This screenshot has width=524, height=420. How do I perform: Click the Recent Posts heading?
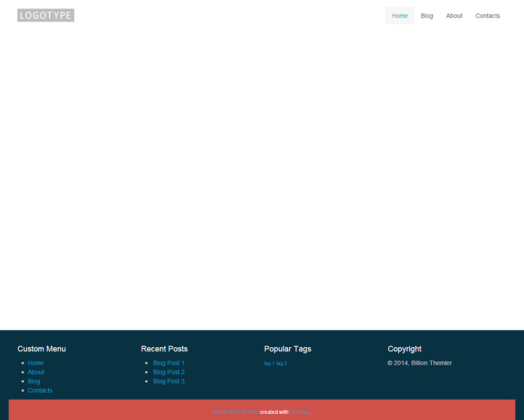[x=164, y=349]
